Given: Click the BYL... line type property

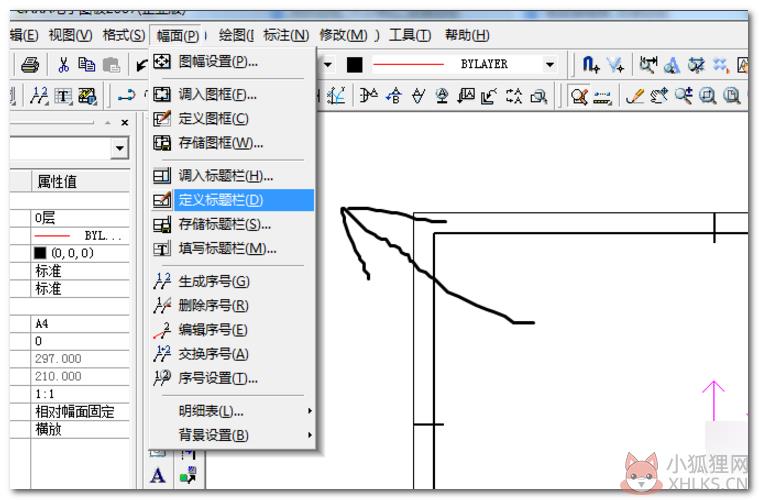Looking at the screenshot, I should pyautogui.click(x=81, y=236).
